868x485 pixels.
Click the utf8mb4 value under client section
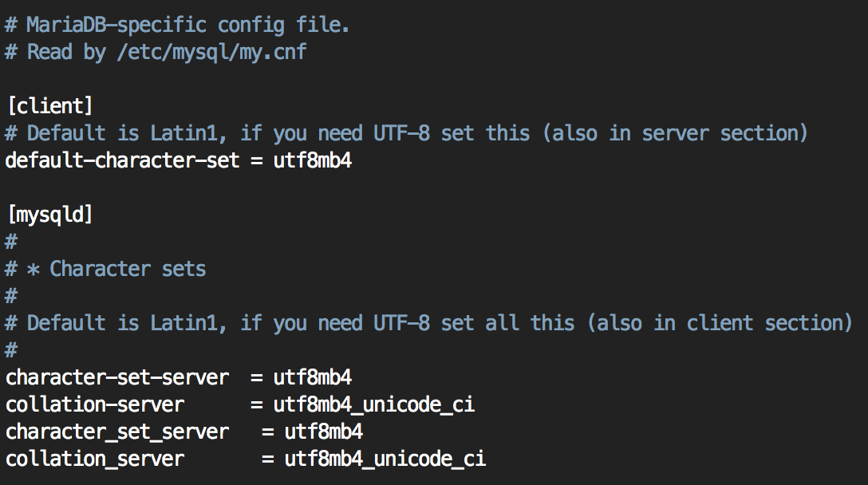pyautogui.click(x=313, y=160)
